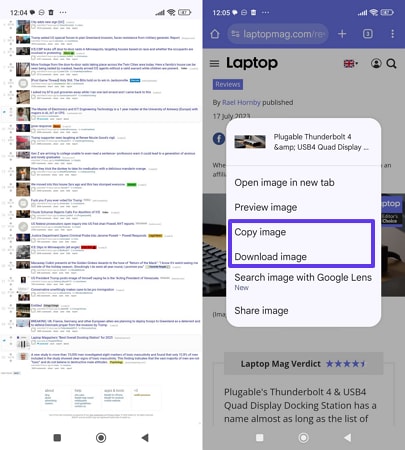Tap recent-apps square button on left phone
The height and width of the screenshot is (450, 405).
(x=57, y=437)
